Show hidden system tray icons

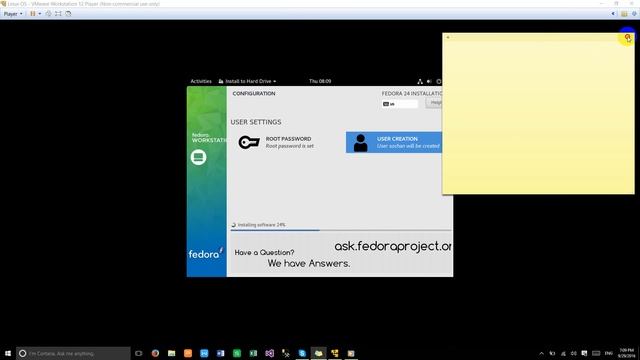[542, 353]
